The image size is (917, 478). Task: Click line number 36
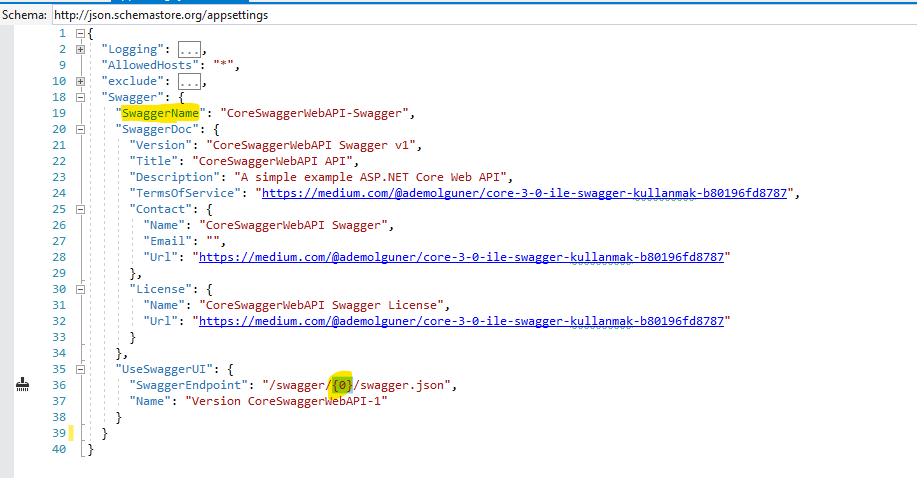coord(59,385)
